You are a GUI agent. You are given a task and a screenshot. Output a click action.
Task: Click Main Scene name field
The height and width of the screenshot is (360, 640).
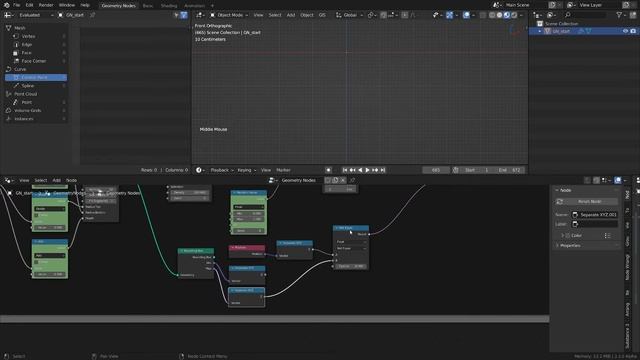[524, 5]
